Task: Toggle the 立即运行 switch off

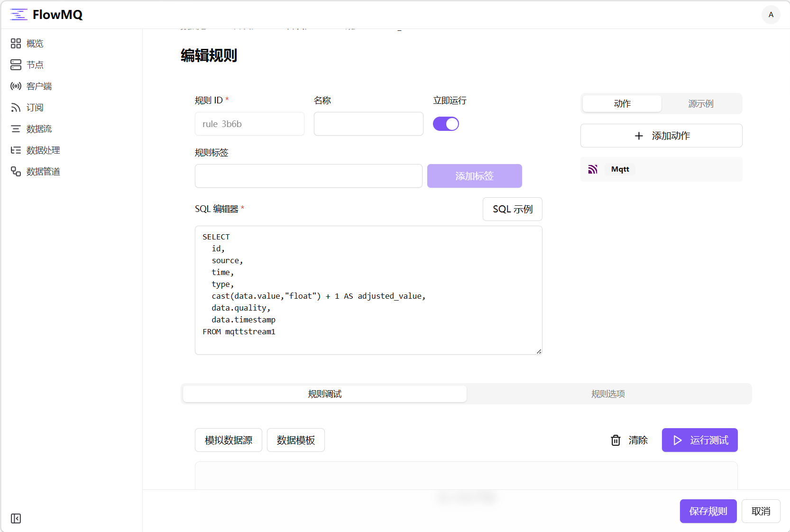Action: (x=446, y=124)
